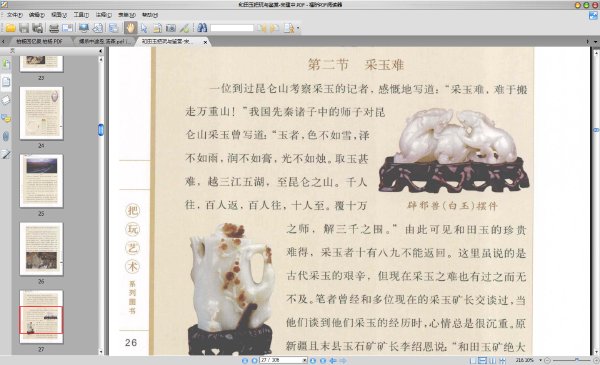Open the page thumbnails sidebar panel
The width and height of the screenshot is (600, 365).
pos(6,81)
